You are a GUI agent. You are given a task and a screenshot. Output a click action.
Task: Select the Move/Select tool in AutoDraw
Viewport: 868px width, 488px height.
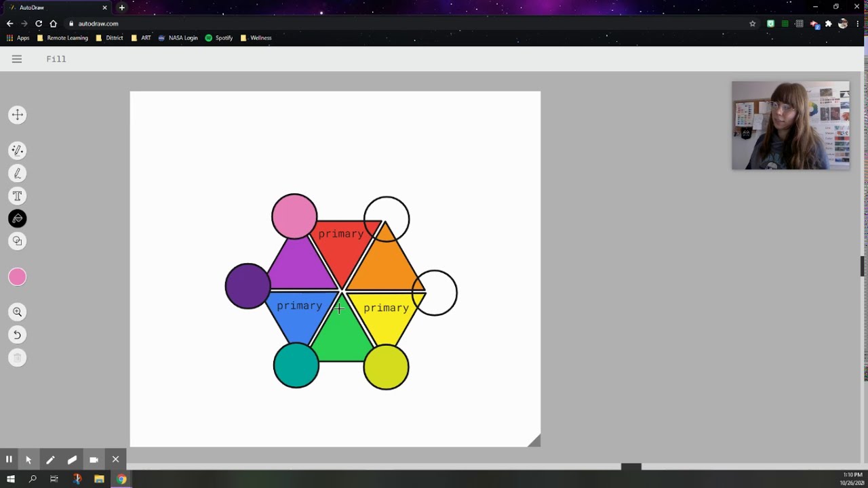tap(18, 115)
